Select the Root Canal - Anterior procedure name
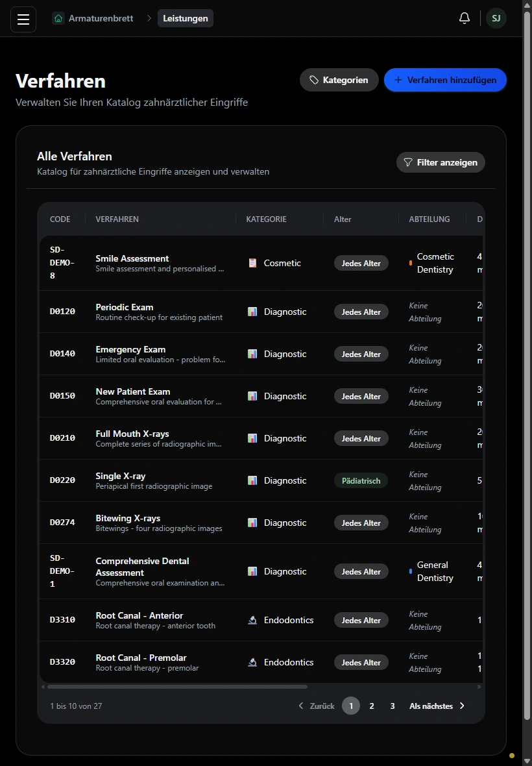The image size is (532, 766). tap(139, 615)
